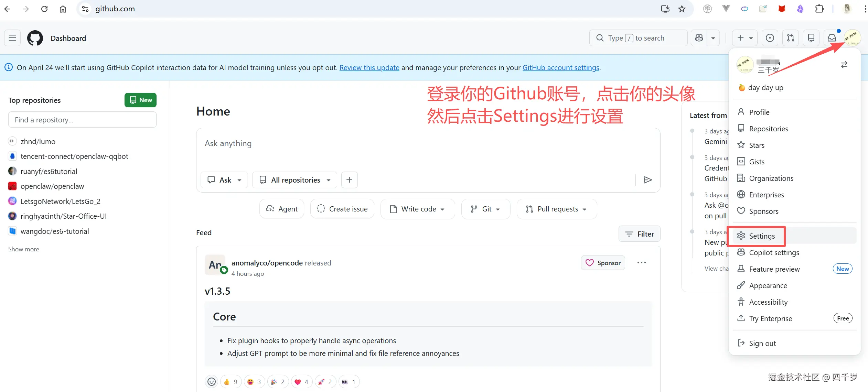Screen dimensions: 868x392
Task: Open the Issues icon in the top bar
Action: click(x=770, y=38)
